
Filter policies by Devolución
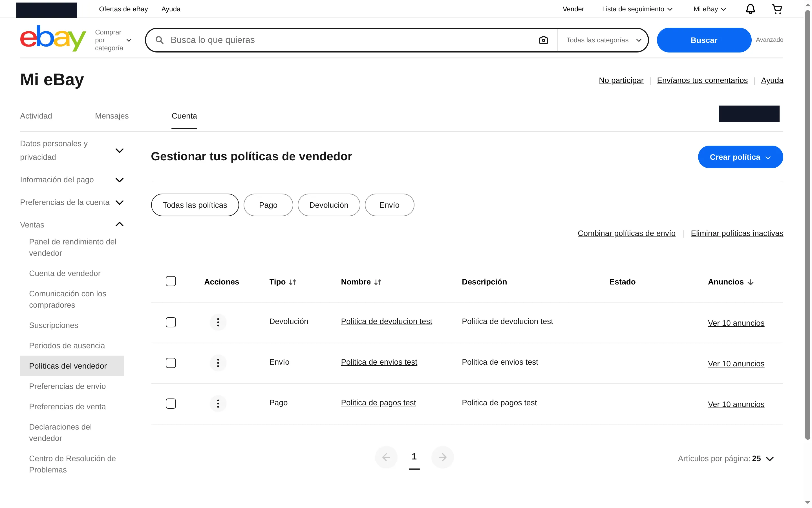329,205
